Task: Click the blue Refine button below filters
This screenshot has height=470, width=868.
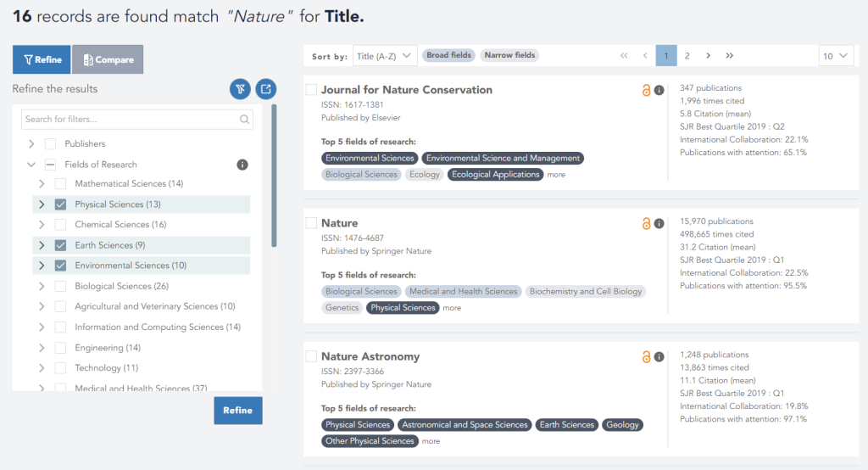Action: tap(238, 411)
